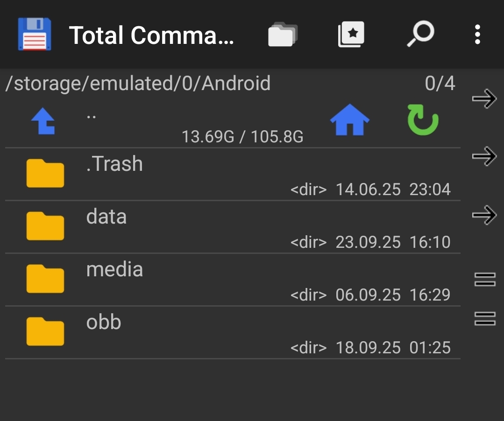Open the folder history icon

pos(283,35)
